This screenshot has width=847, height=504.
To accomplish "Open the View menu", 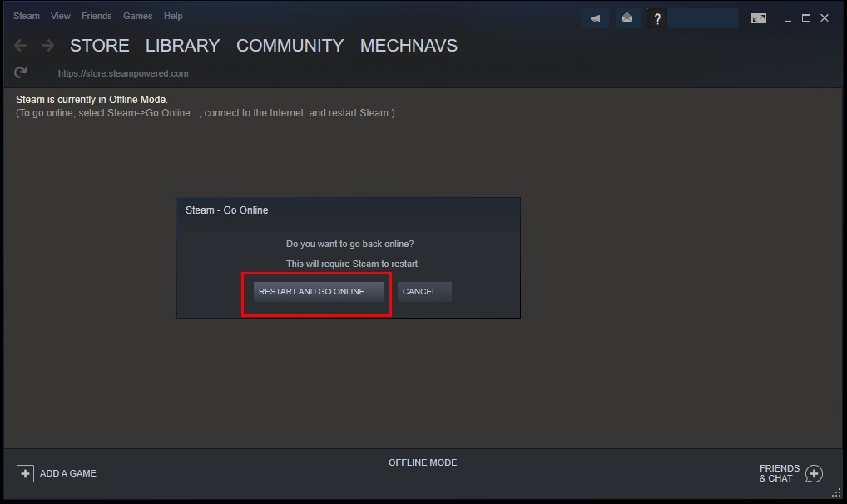I will click(x=61, y=16).
